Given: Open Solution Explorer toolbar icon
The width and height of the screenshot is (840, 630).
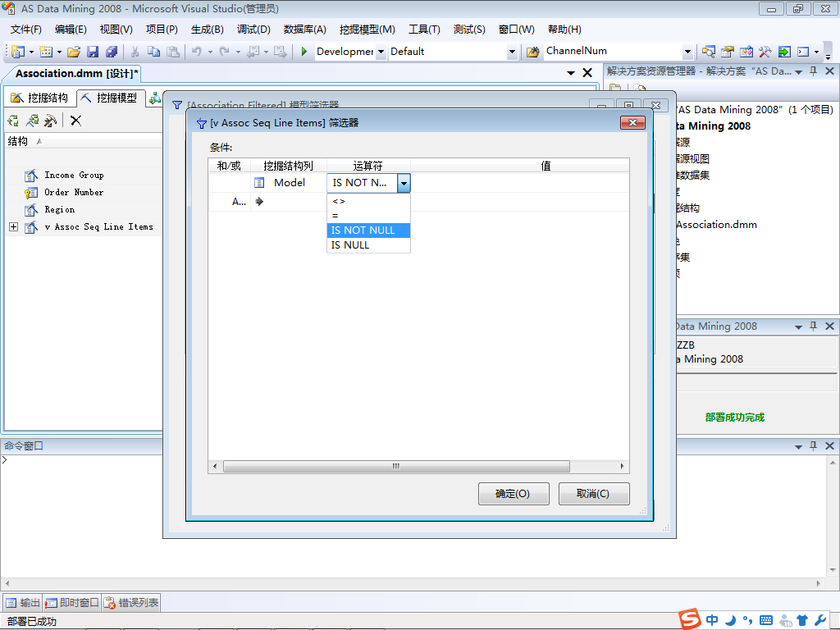Looking at the screenshot, I should pyautogui.click(x=709, y=52).
